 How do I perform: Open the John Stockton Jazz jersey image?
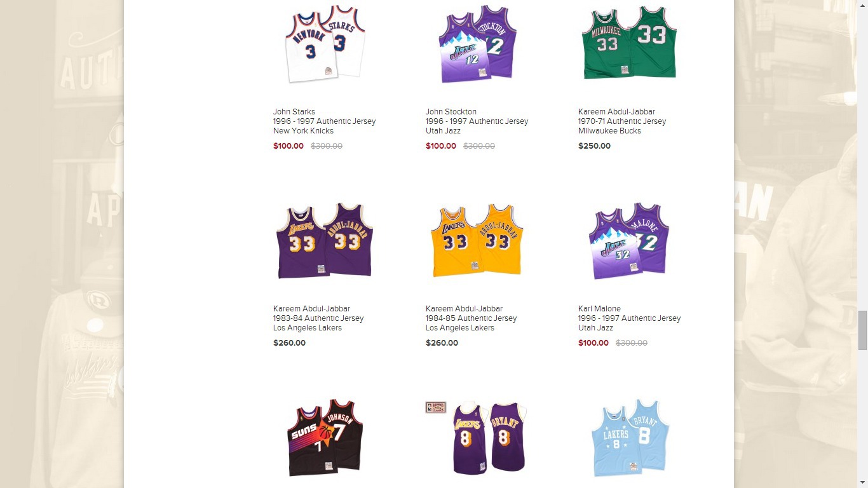[x=477, y=43]
